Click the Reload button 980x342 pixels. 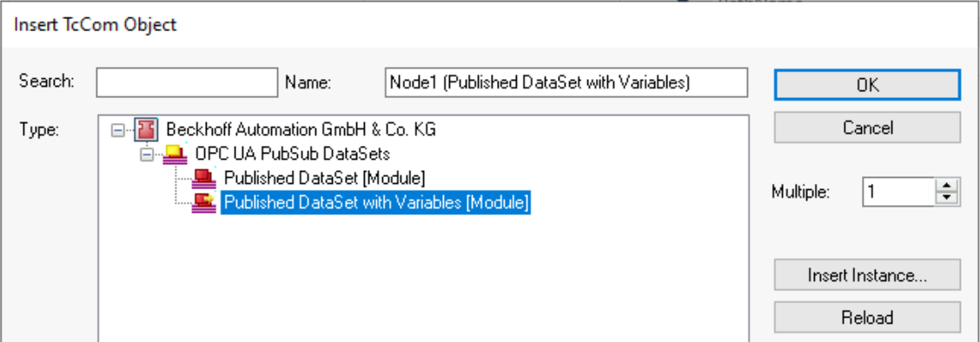click(867, 318)
